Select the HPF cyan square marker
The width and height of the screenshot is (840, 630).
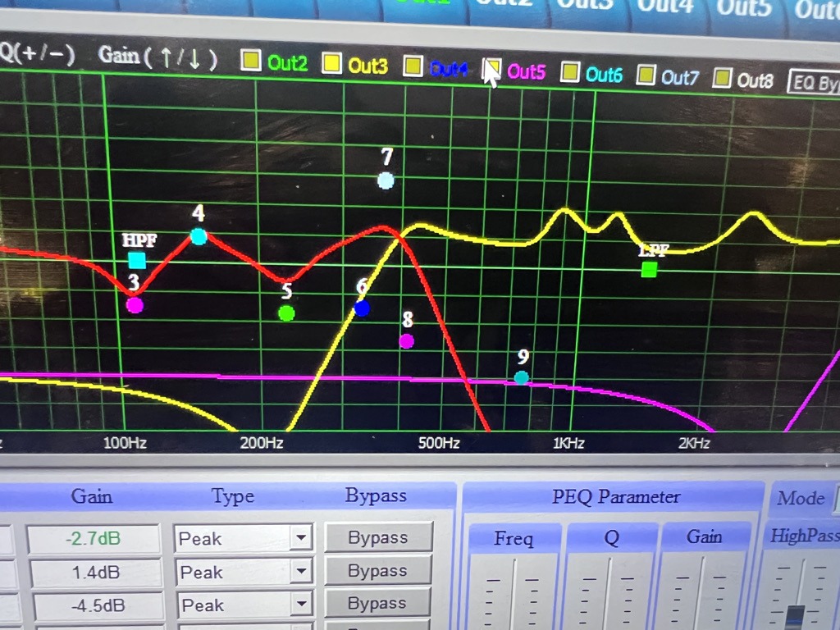point(137,260)
